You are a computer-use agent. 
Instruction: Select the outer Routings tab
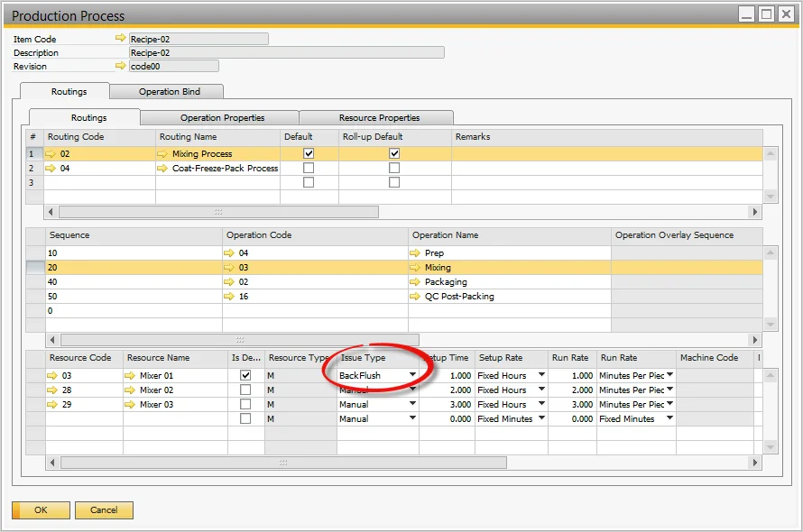coord(65,91)
